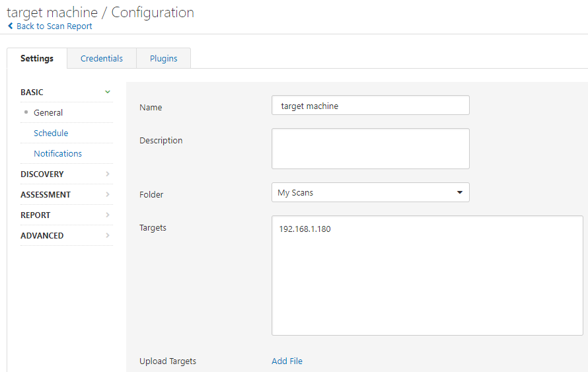Select General in the BASIC menu
Image resolution: width=588 pixels, height=372 pixels.
[x=48, y=112]
